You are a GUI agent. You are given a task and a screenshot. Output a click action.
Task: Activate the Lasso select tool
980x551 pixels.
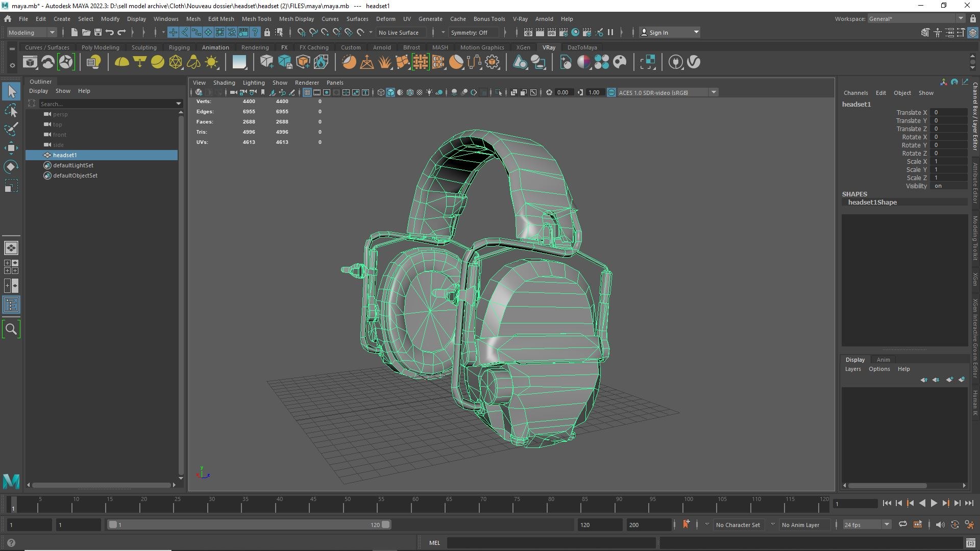pyautogui.click(x=11, y=110)
